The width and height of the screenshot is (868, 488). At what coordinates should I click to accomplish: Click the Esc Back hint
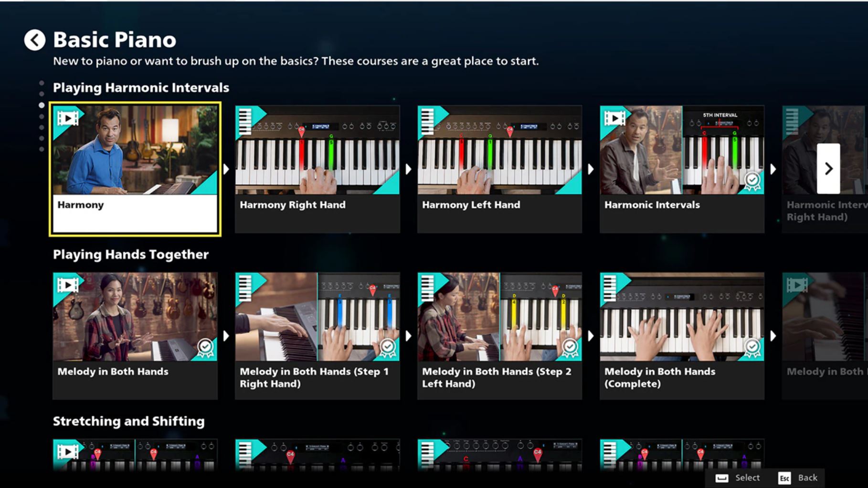[798, 478]
